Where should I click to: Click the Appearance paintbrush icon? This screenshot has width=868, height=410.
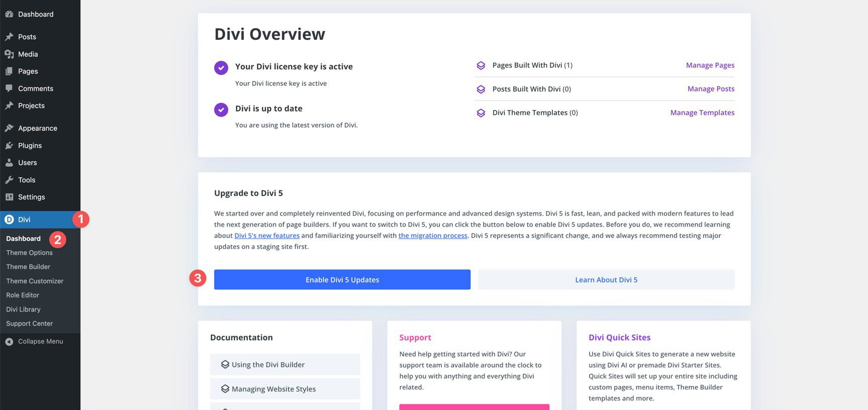9,128
